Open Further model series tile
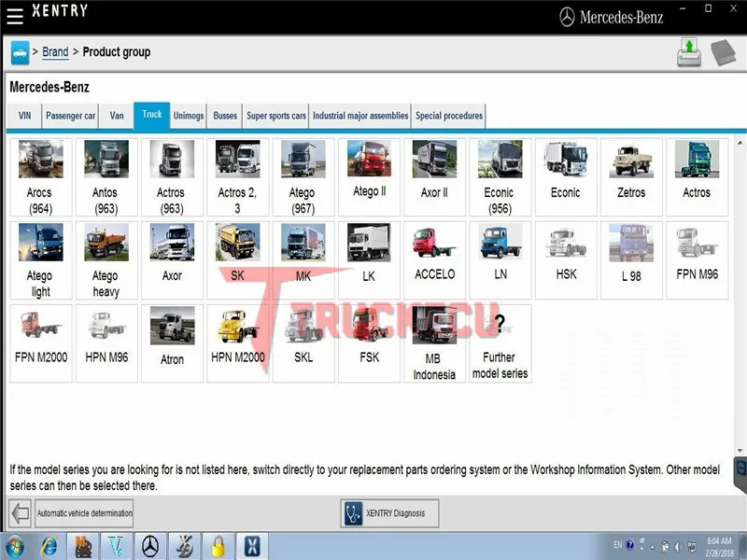 tap(500, 343)
